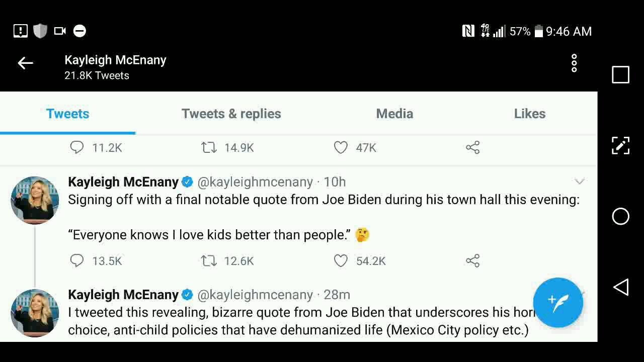This screenshot has width=644, height=362.
Task: Tap the profile photo on the 10h tweet
Action: [x=35, y=200]
